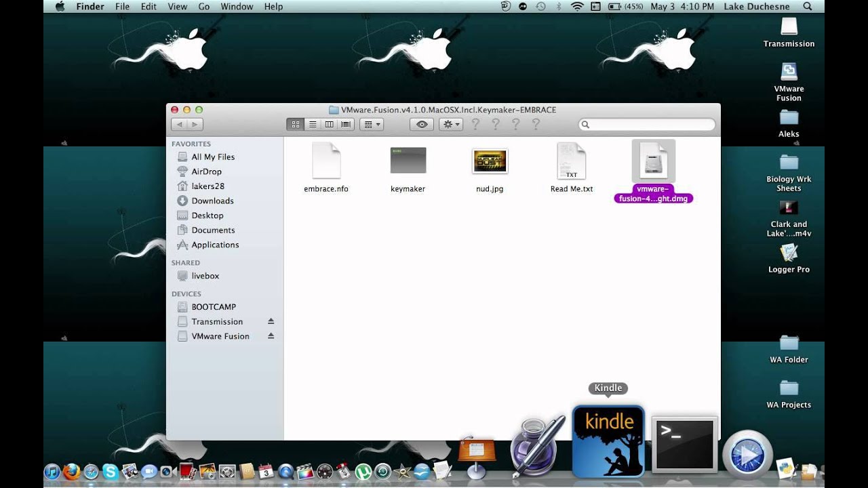Open the Help menu
The image size is (868, 488).
click(274, 6)
